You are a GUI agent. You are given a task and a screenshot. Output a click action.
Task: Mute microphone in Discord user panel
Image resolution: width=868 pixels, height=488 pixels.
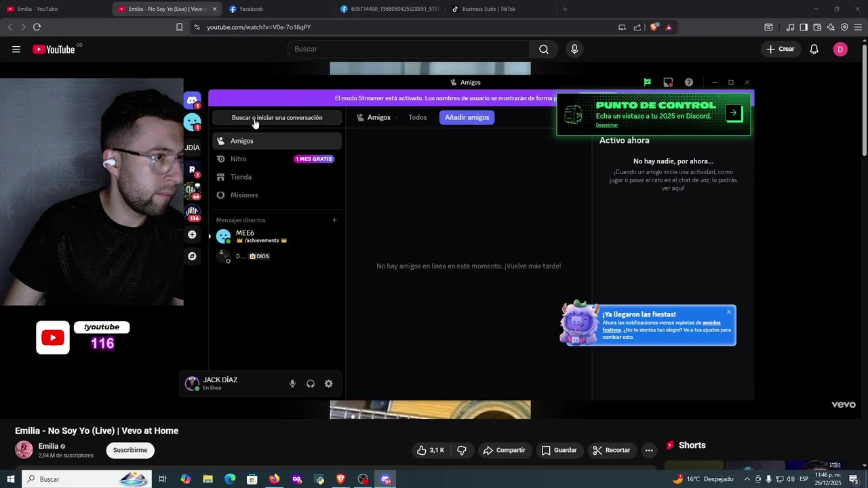point(292,384)
